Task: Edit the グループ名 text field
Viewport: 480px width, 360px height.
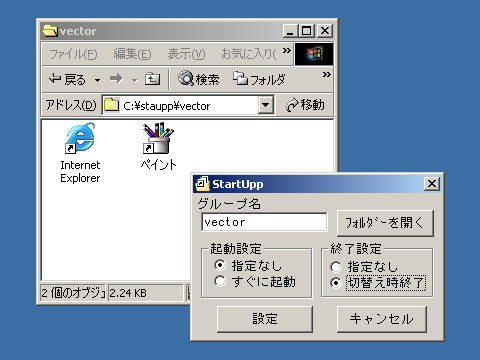Action: point(264,222)
